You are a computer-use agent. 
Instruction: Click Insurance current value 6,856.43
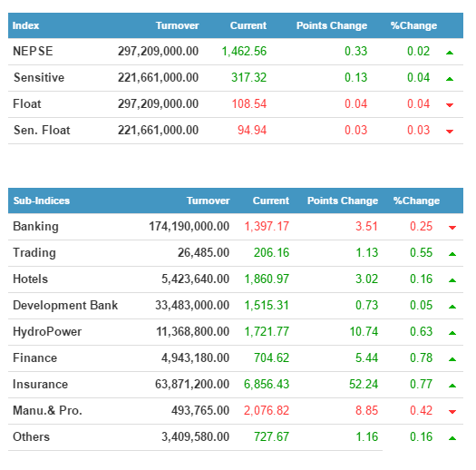point(267,384)
